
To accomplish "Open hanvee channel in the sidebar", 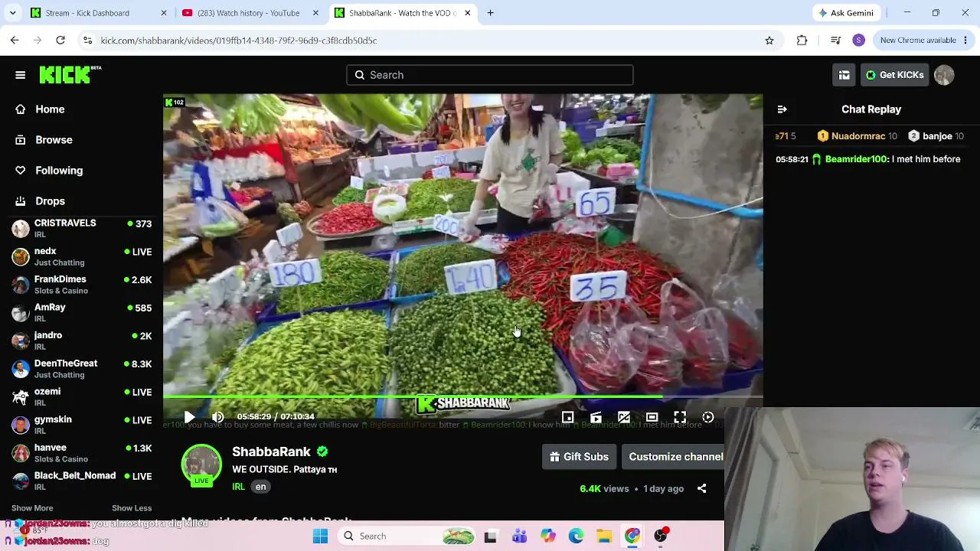I will [x=82, y=453].
